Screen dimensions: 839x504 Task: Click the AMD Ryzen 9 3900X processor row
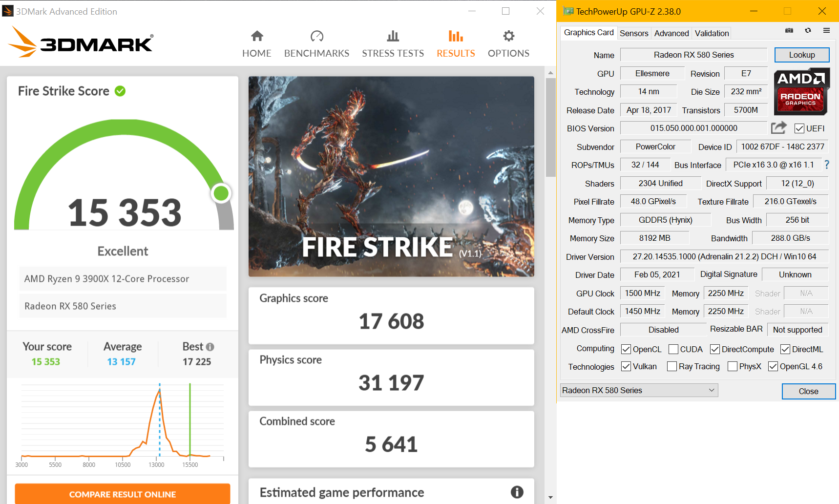coord(123,278)
